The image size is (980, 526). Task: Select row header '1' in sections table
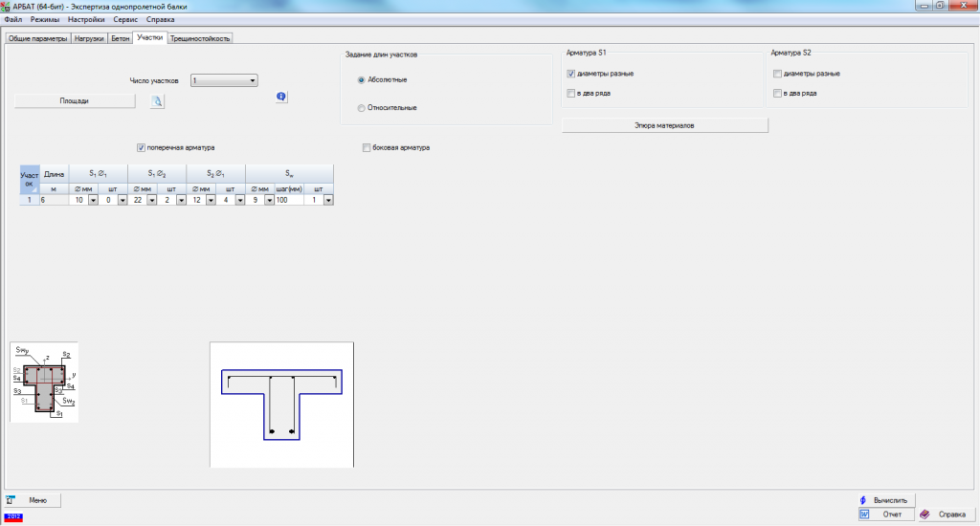click(x=30, y=200)
